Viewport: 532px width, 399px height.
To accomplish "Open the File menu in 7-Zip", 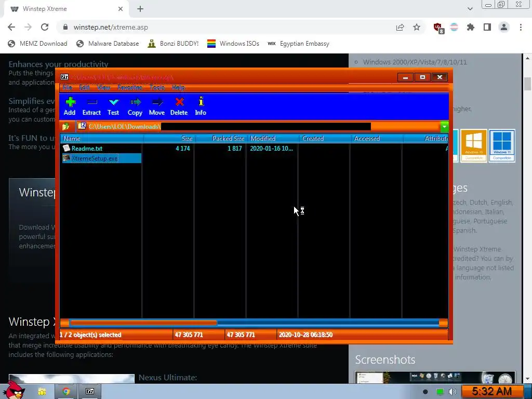I will pos(67,87).
